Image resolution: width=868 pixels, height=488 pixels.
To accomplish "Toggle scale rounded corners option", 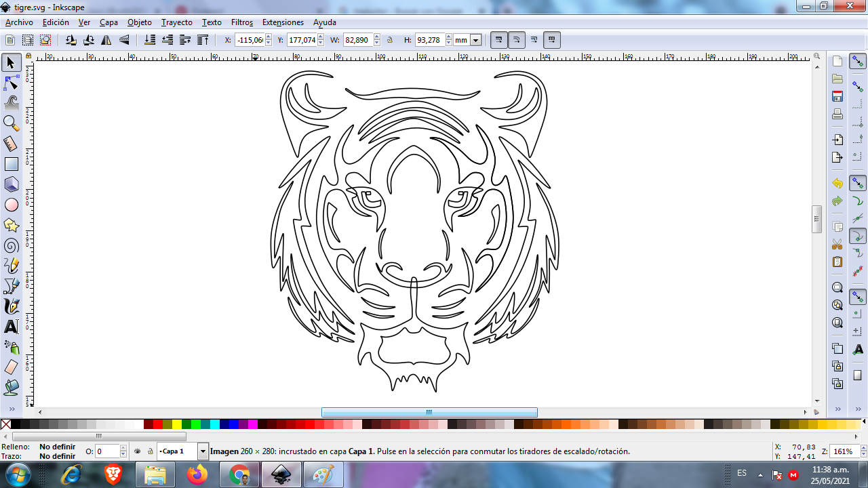I will tap(516, 40).
